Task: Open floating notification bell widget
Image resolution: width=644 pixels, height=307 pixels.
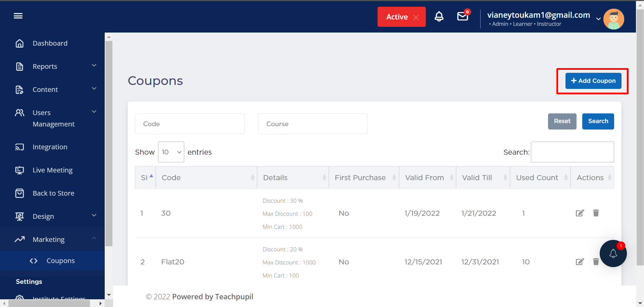Action: click(613, 254)
